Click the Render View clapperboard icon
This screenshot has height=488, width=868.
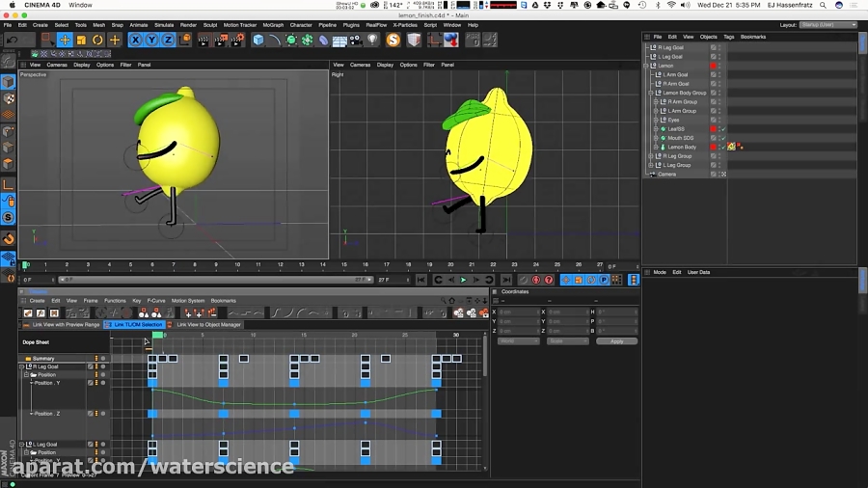pyautogui.click(x=203, y=40)
